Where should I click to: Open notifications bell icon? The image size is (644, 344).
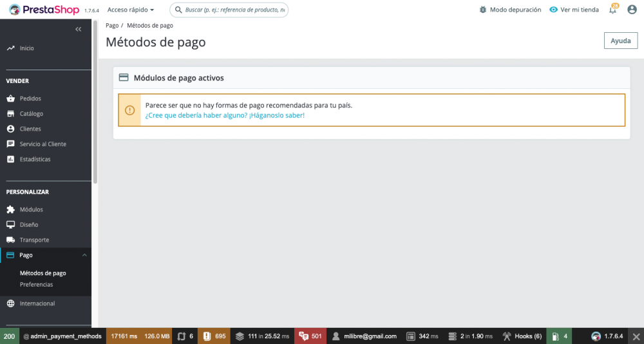click(x=613, y=10)
